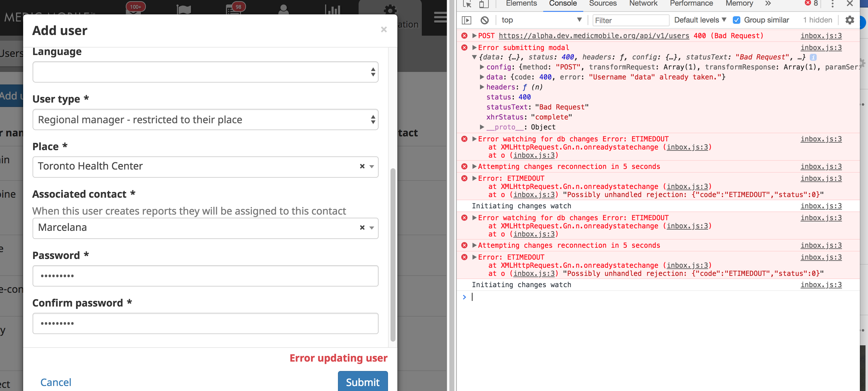Select the tasks flag icon
The width and height of the screenshot is (868, 391).
point(184,10)
